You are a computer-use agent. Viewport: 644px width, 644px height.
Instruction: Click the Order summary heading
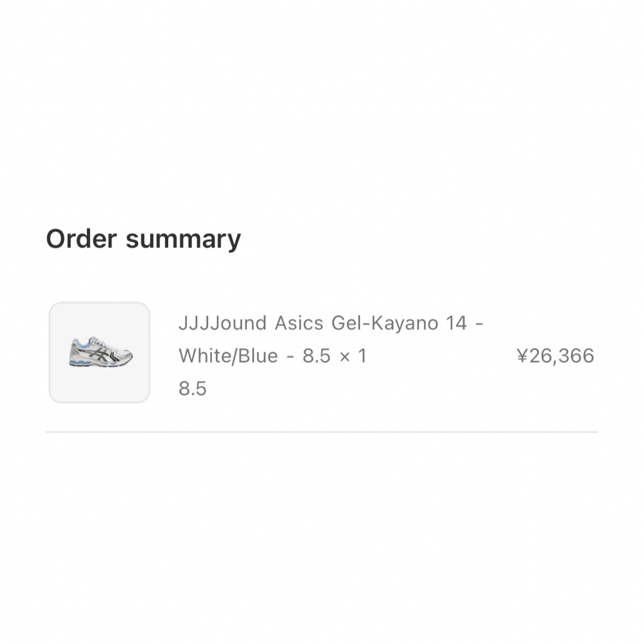coord(143,239)
